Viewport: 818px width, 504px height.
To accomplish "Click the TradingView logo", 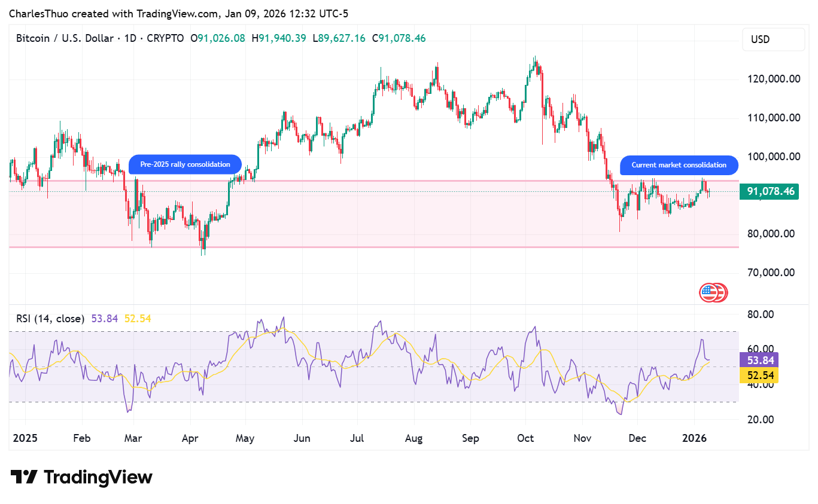I will click(x=81, y=476).
